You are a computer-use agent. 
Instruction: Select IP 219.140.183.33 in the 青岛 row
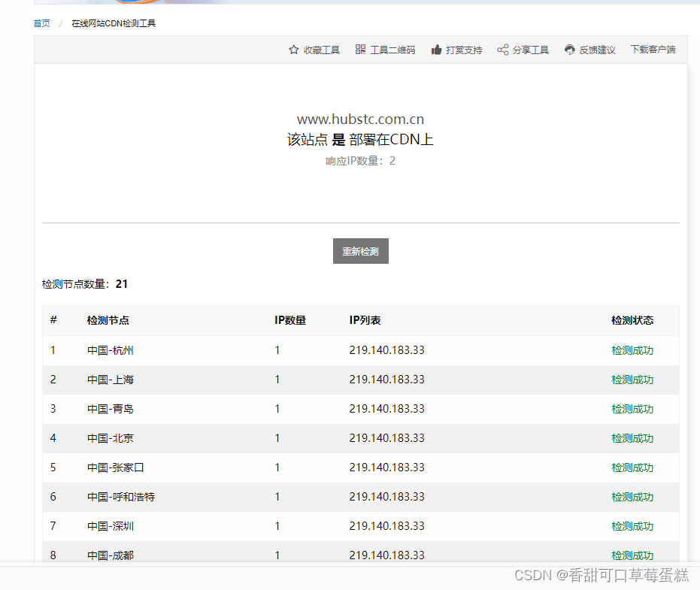tap(386, 409)
